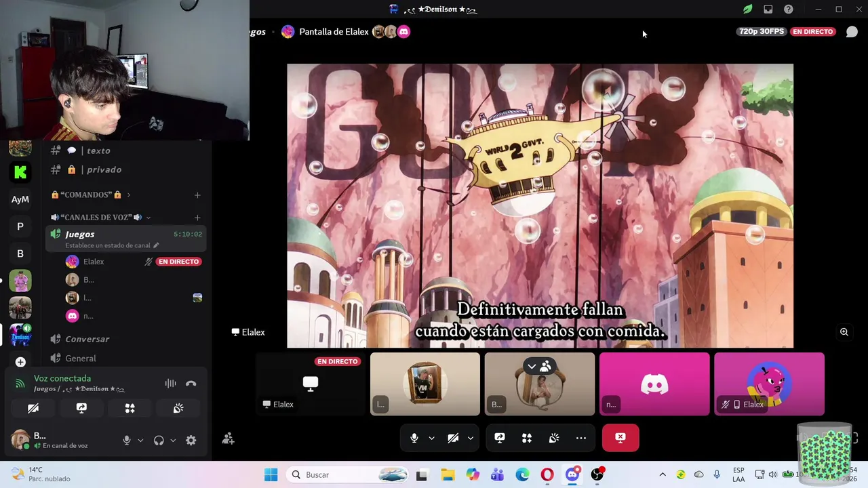This screenshot has height=488, width=868.
Task: Add a new server with plus icon
Action: (x=20, y=362)
